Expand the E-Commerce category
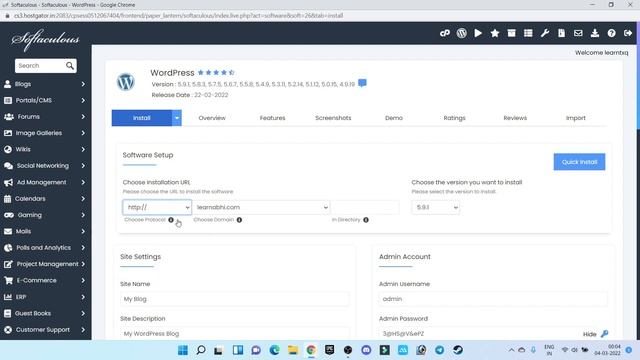Image resolution: width=640 pixels, height=360 pixels. [45, 280]
